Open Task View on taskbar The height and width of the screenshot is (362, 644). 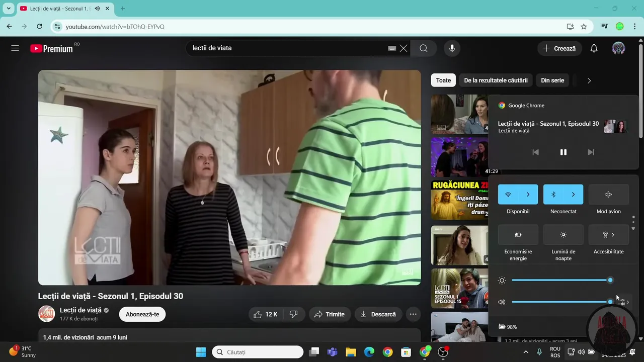click(x=314, y=352)
